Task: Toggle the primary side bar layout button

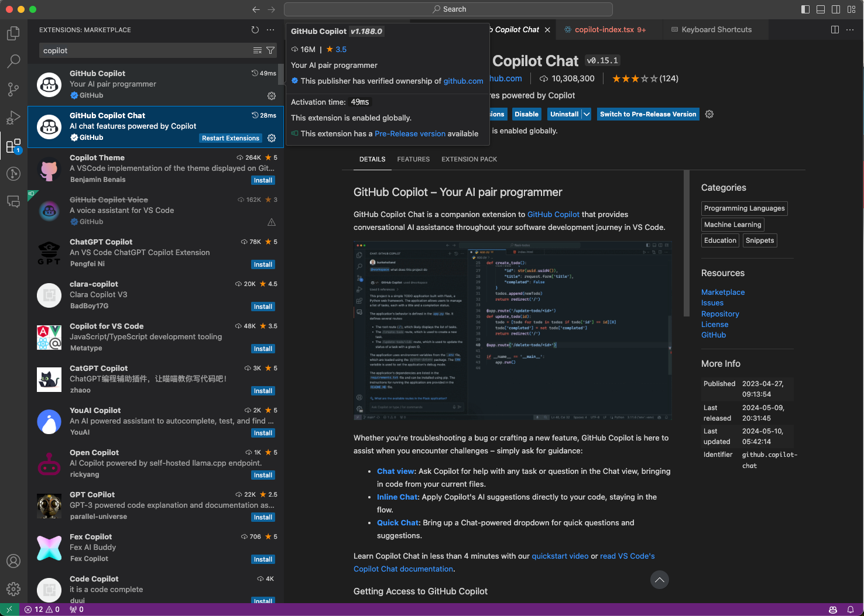Action: coord(805,9)
